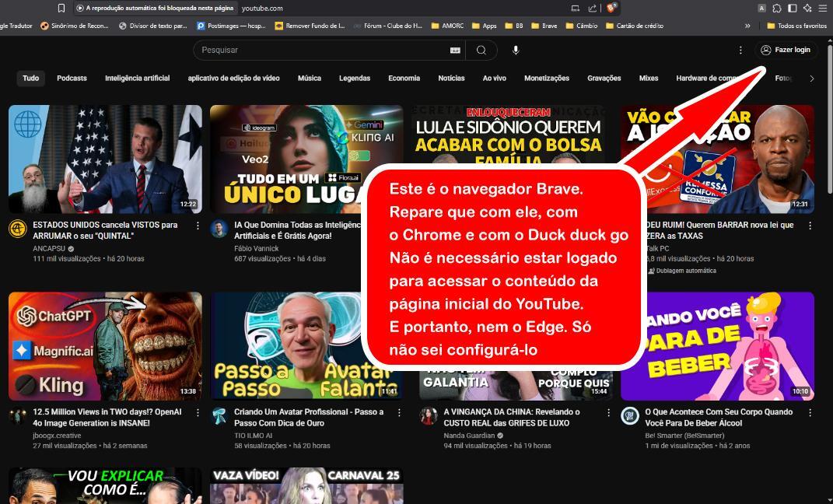Open the extensions puzzle icon
This screenshot has width=833, height=504.
click(x=777, y=8)
